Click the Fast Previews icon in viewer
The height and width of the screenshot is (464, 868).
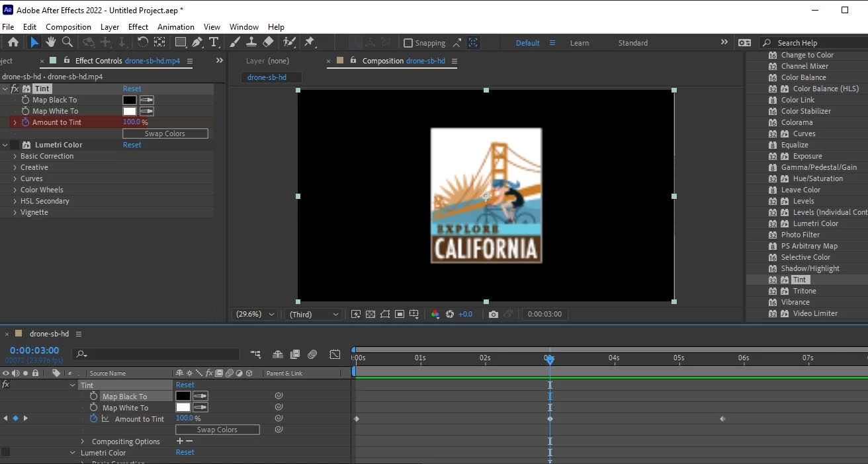(356, 314)
